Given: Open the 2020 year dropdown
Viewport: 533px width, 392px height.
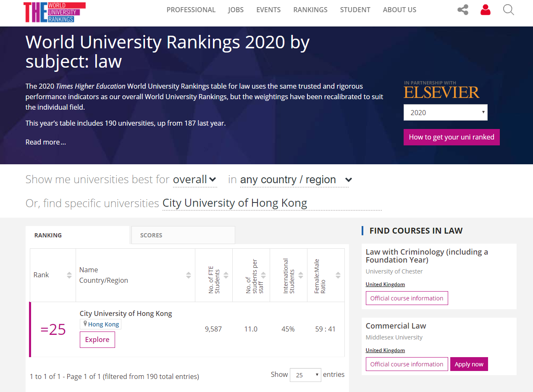Looking at the screenshot, I should 446,113.
